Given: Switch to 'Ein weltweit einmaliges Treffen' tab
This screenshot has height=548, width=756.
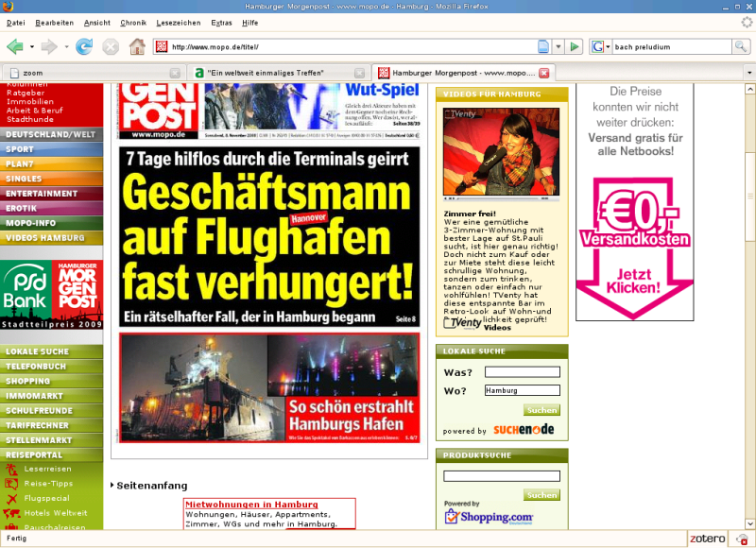Looking at the screenshot, I should coord(278,73).
